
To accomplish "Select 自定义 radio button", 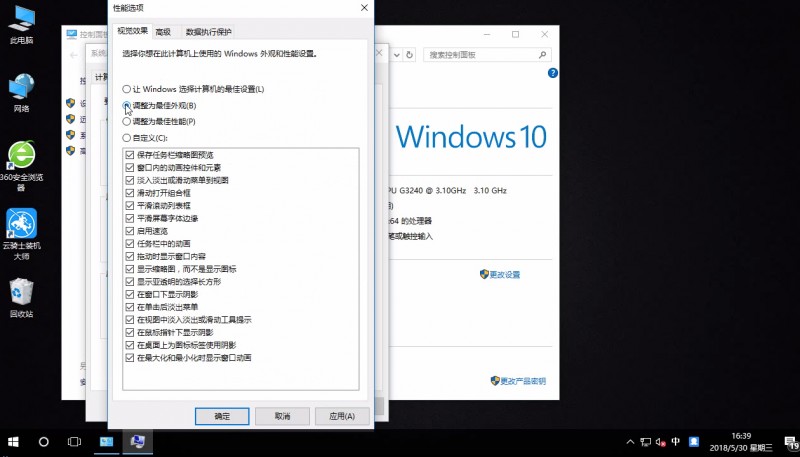I will [x=127, y=138].
